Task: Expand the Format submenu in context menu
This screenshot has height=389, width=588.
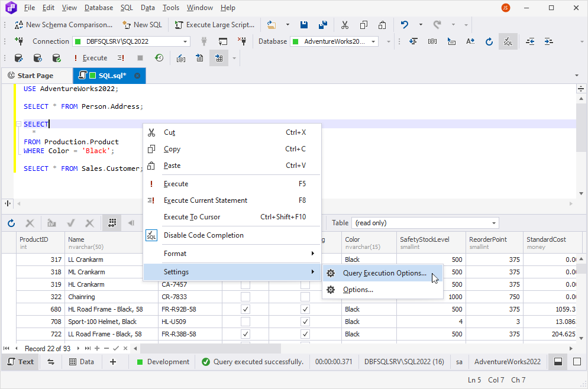Action: coord(232,254)
